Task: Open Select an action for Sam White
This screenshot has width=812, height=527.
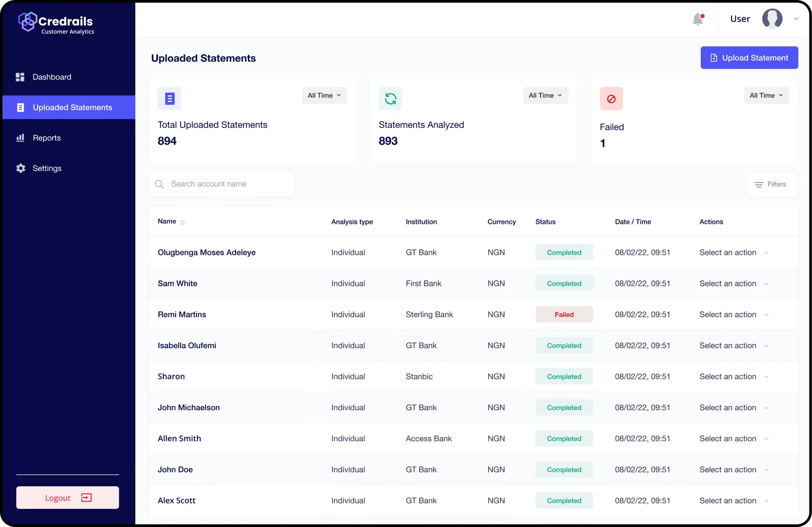Action: click(x=734, y=284)
